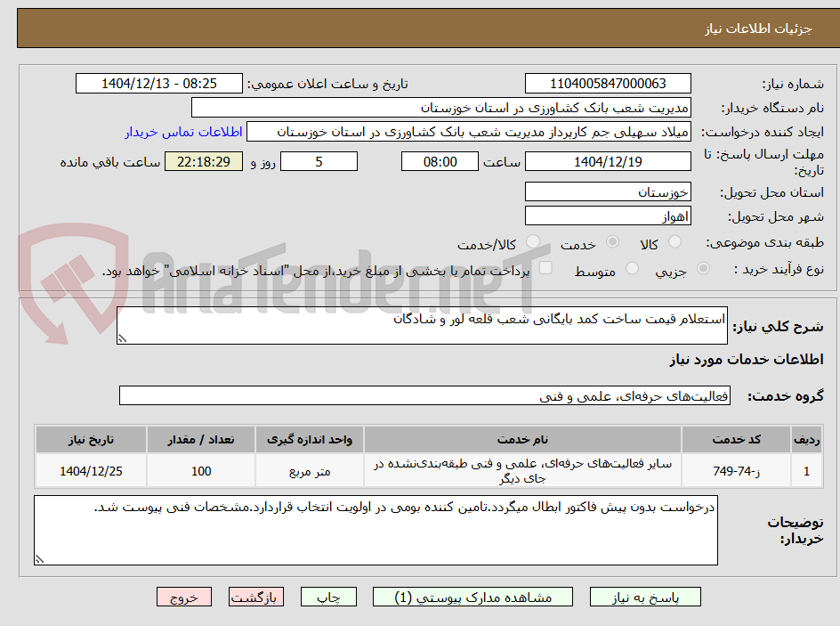Click the service code cell 'ز-74-749'
This screenshot has width=840, height=626.
point(736,471)
